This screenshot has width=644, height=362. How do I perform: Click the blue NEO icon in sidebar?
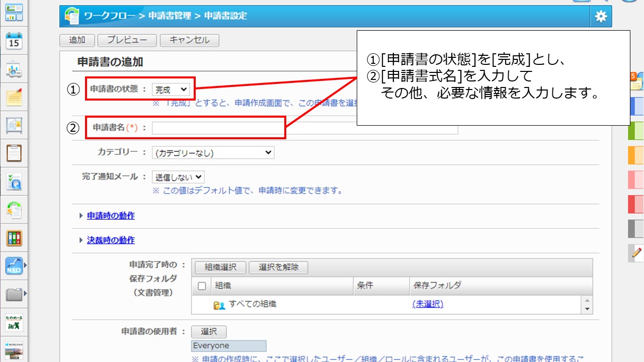(14, 265)
